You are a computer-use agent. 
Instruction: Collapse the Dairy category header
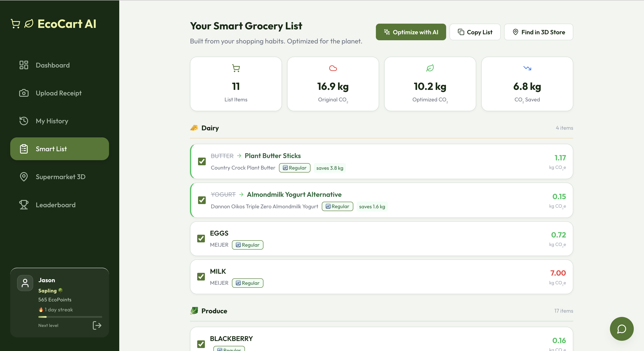(x=210, y=128)
